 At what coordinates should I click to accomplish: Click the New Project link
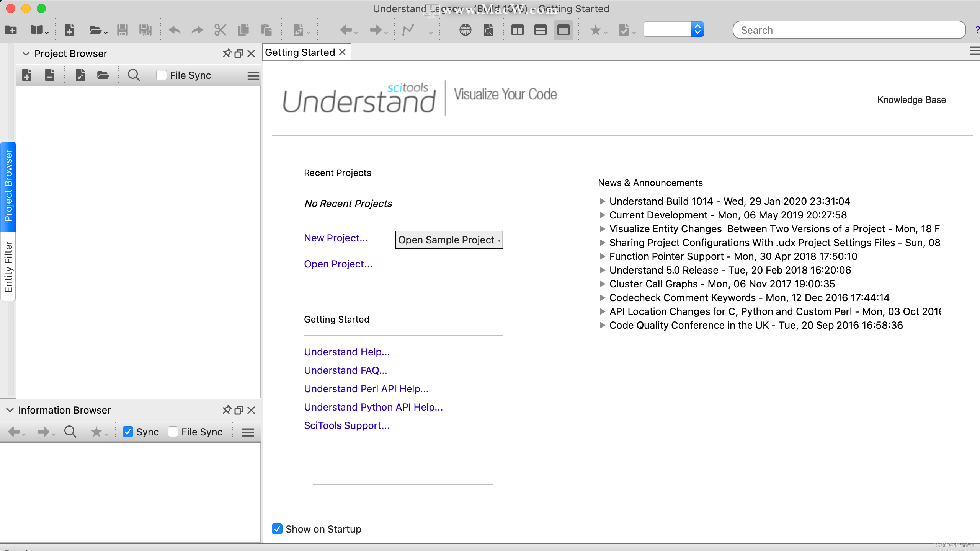[x=336, y=238]
